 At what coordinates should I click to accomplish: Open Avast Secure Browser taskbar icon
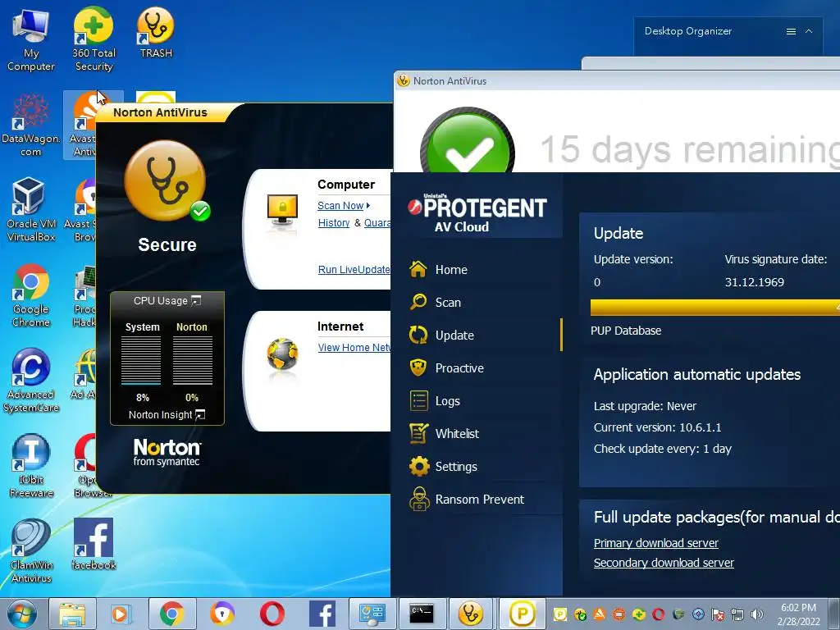coord(221,614)
